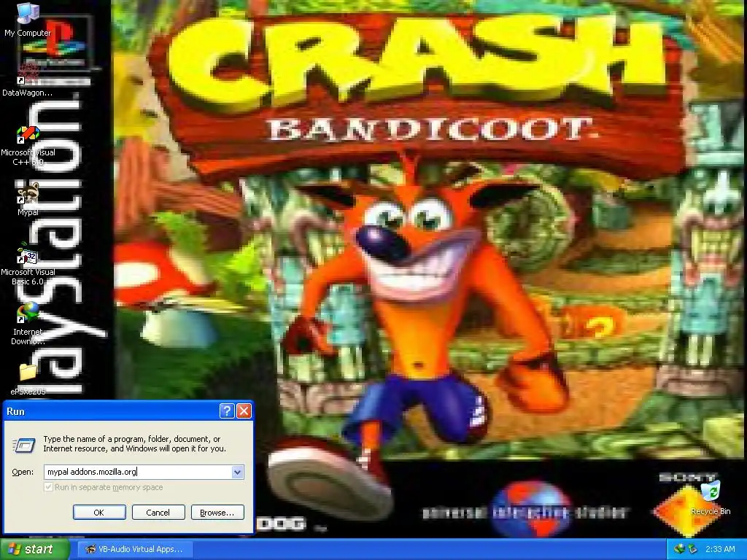Click inside the Open text field

pyautogui.click(x=138, y=472)
